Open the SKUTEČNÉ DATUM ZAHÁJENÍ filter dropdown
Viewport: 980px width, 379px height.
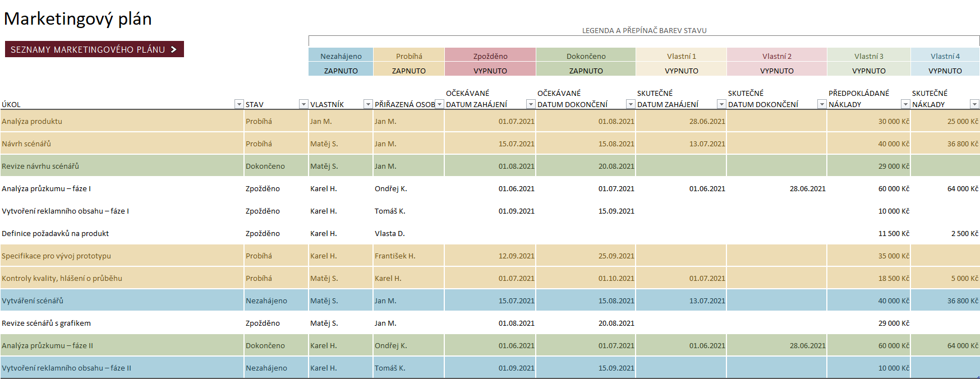721,104
